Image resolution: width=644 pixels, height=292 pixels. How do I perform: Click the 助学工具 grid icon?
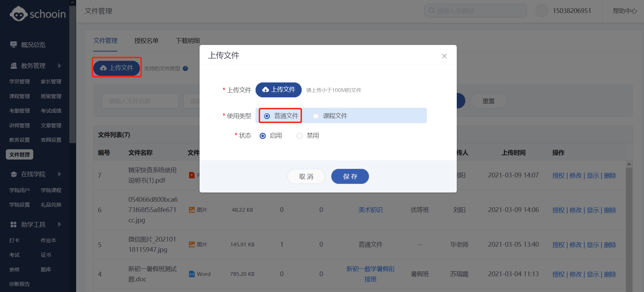coord(13,224)
